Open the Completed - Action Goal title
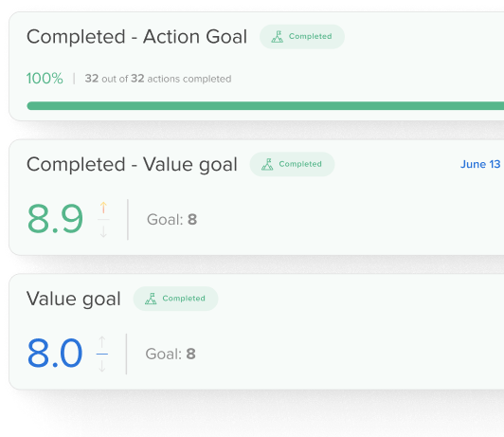 (x=137, y=37)
